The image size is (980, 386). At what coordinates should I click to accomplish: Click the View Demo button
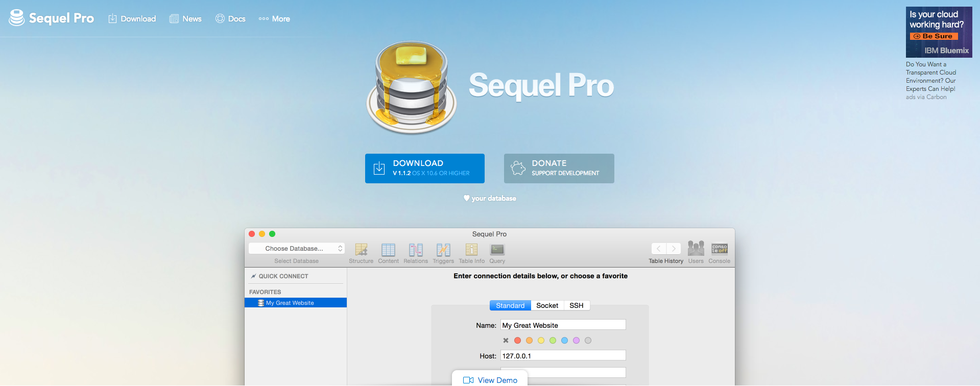[x=490, y=378]
